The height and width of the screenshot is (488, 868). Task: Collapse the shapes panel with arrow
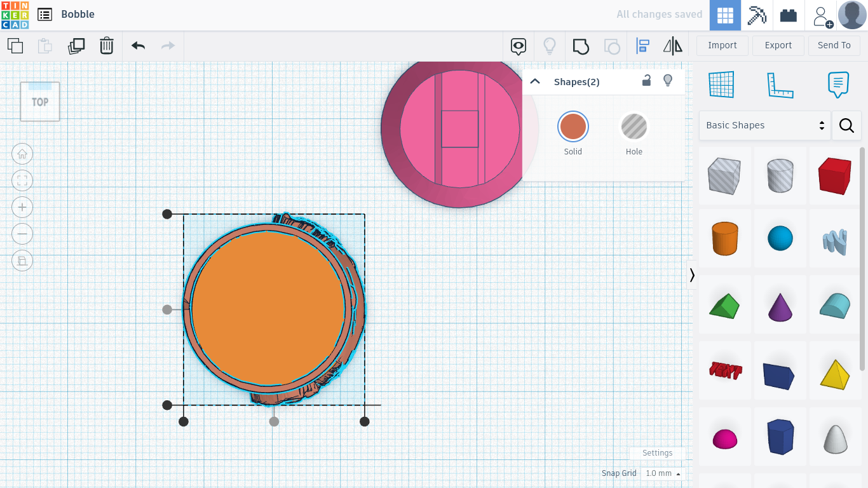coord(692,275)
